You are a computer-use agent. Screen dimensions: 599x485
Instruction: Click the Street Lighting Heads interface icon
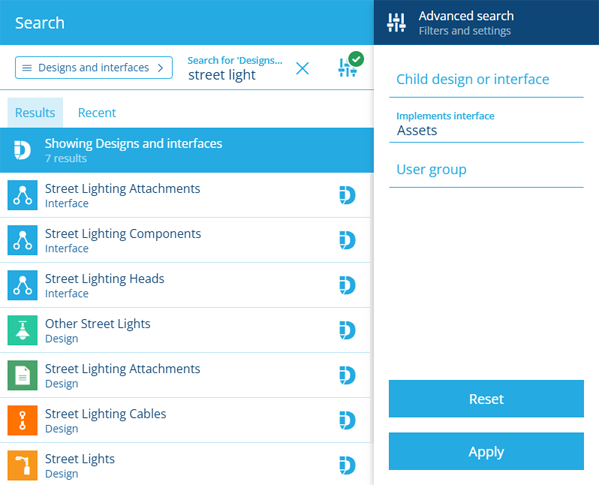(x=23, y=285)
